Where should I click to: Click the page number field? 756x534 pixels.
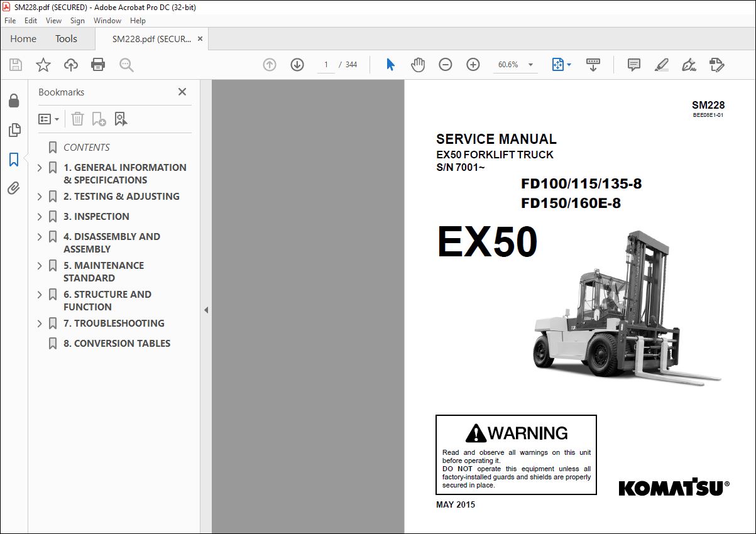click(326, 65)
